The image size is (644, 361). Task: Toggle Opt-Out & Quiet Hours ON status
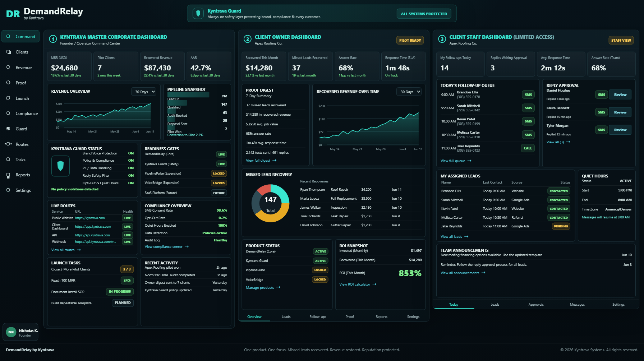tap(131, 183)
